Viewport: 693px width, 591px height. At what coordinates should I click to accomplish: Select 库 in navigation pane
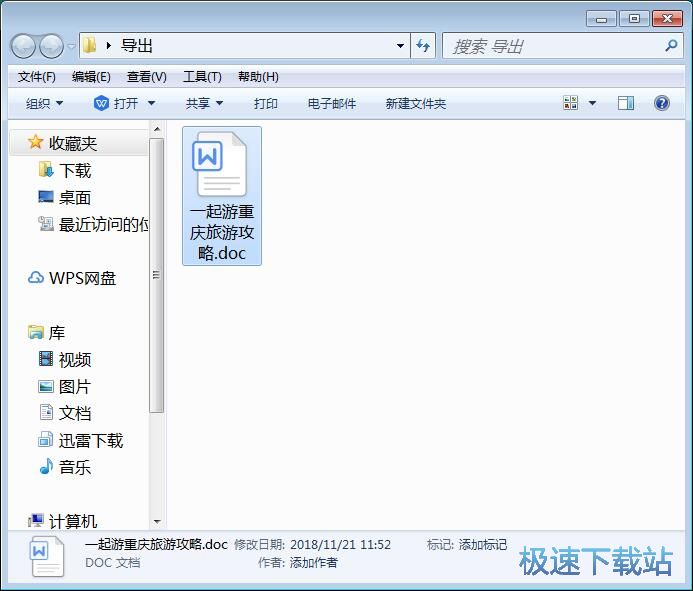(x=57, y=332)
